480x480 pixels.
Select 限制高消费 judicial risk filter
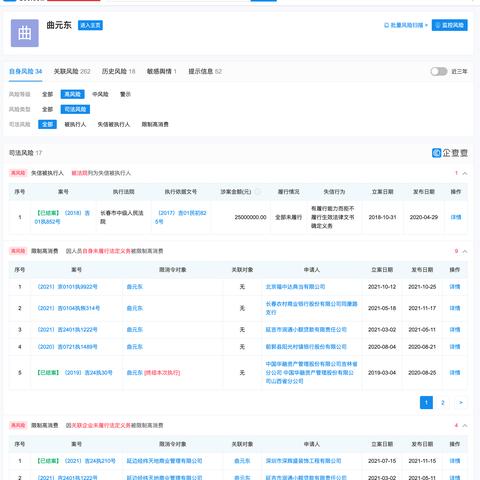(x=155, y=124)
